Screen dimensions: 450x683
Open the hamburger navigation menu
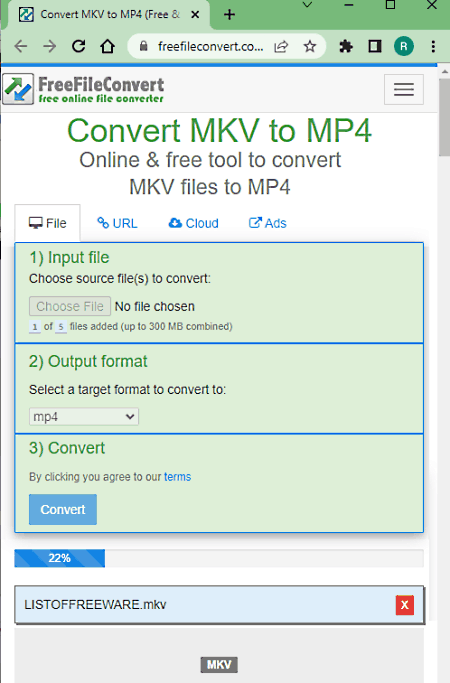(404, 89)
